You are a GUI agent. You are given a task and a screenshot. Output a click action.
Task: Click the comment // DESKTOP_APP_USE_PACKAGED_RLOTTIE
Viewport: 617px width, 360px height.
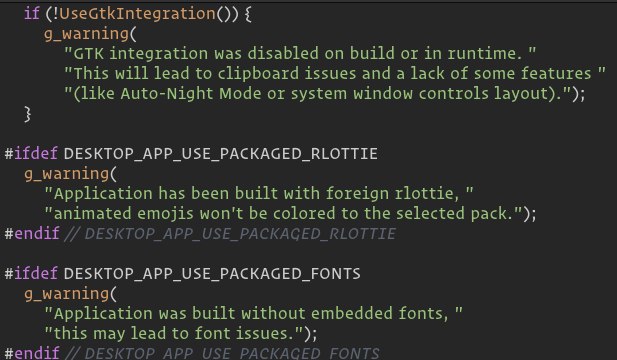coord(229,234)
